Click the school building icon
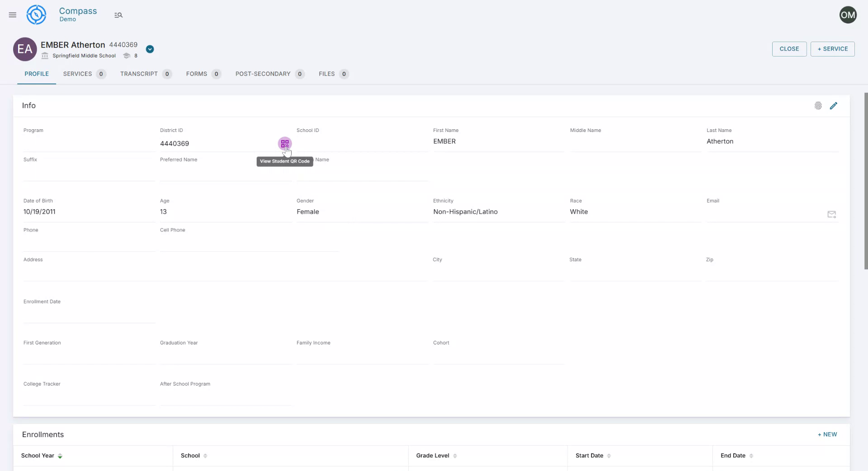 (44, 56)
